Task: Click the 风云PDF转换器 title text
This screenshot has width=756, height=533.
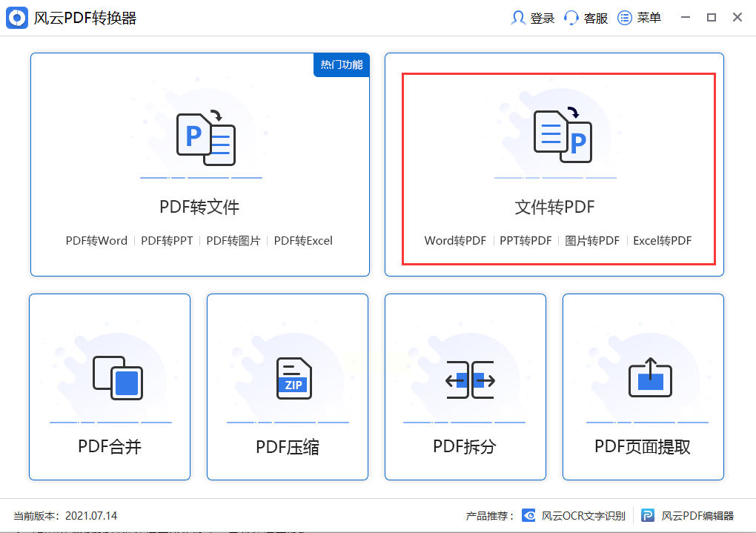Action: coord(84,19)
